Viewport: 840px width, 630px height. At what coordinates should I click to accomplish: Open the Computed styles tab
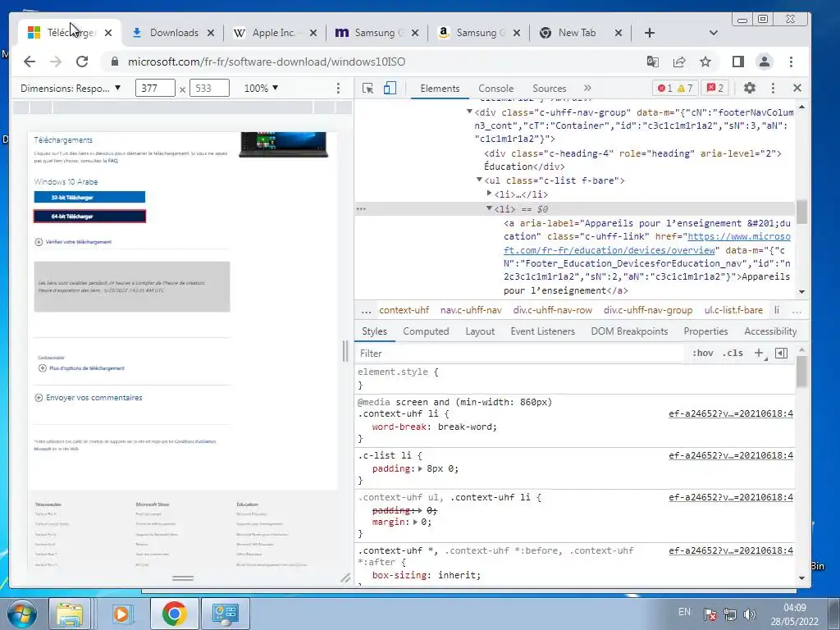point(426,331)
